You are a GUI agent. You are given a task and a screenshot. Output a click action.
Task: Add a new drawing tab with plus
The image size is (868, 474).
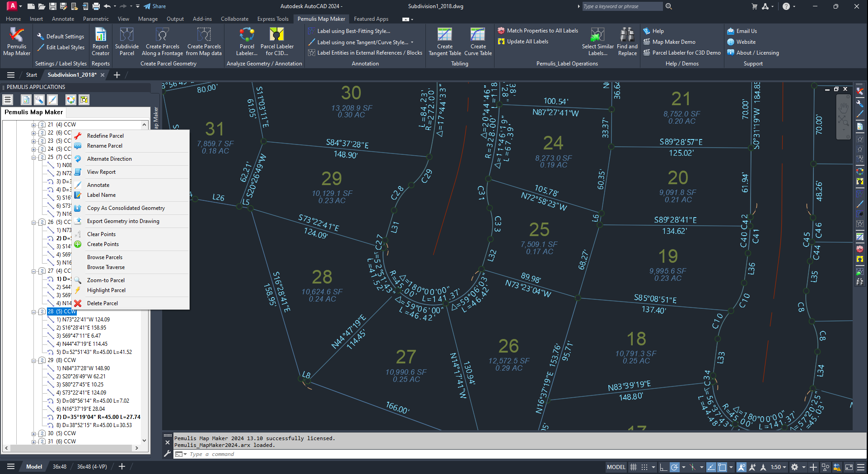[x=117, y=75]
